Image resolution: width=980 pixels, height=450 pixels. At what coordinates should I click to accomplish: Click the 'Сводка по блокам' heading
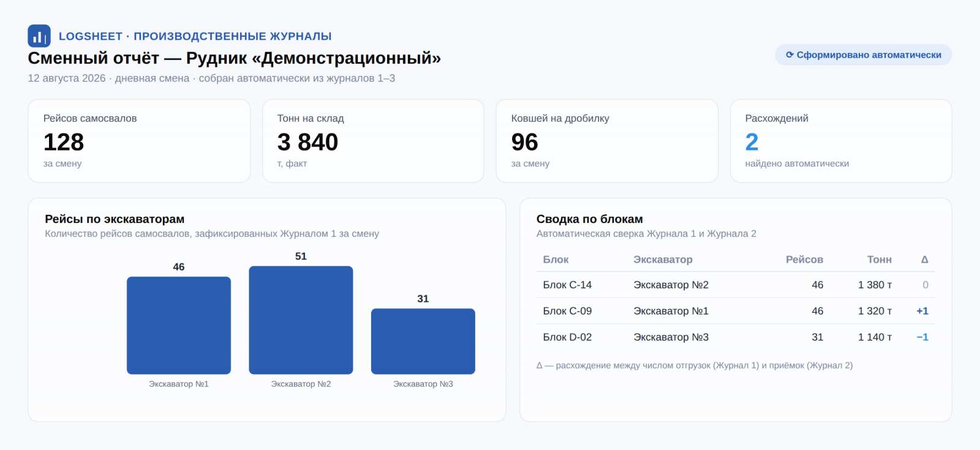tap(590, 219)
